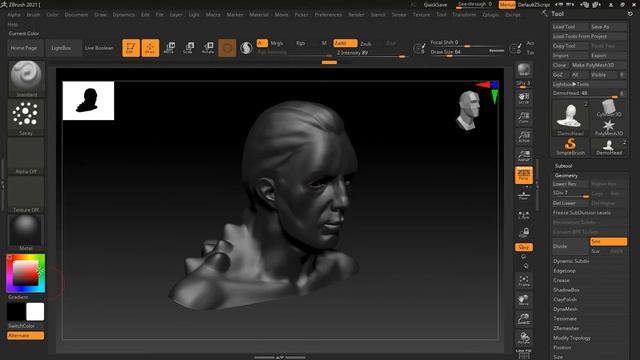The width and height of the screenshot is (640, 360).
Task: Expand the ClayPolish section
Action: tap(565, 300)
